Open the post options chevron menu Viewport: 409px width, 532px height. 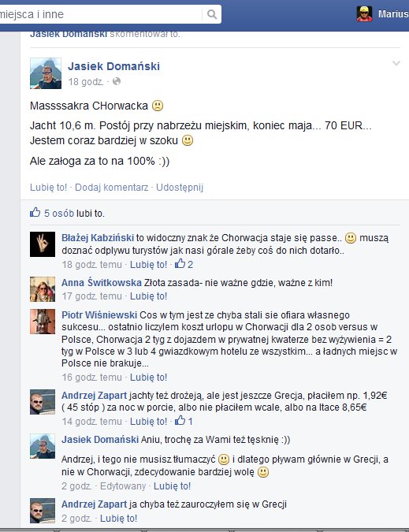(396, 63)
